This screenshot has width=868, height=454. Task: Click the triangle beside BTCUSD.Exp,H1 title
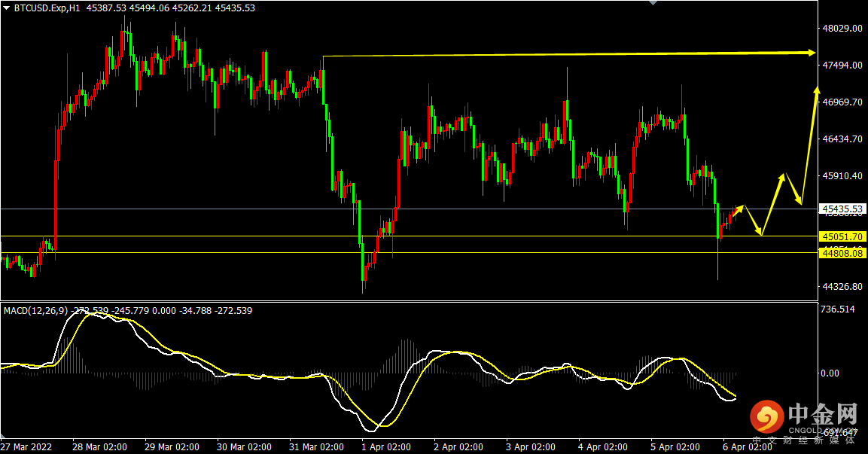(x=7, y=8)
